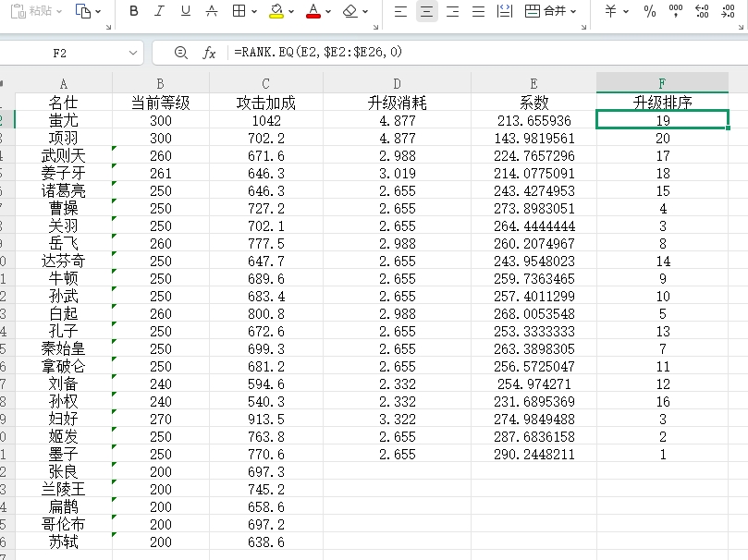
Task: Toggle underline formatting
Action: (x=186, y=10)
